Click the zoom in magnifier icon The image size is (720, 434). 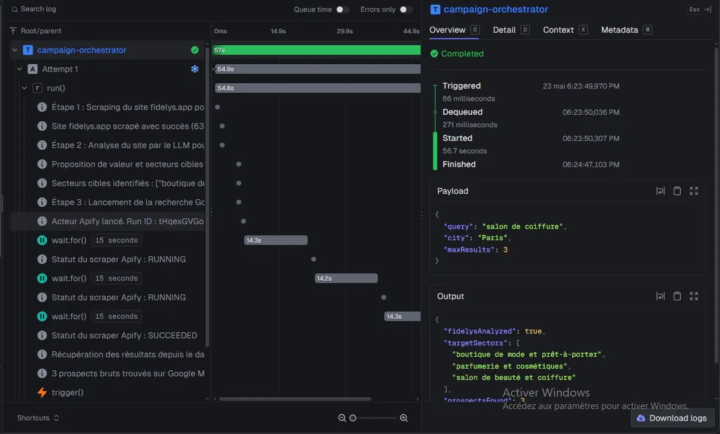click(x=404, y=418)
